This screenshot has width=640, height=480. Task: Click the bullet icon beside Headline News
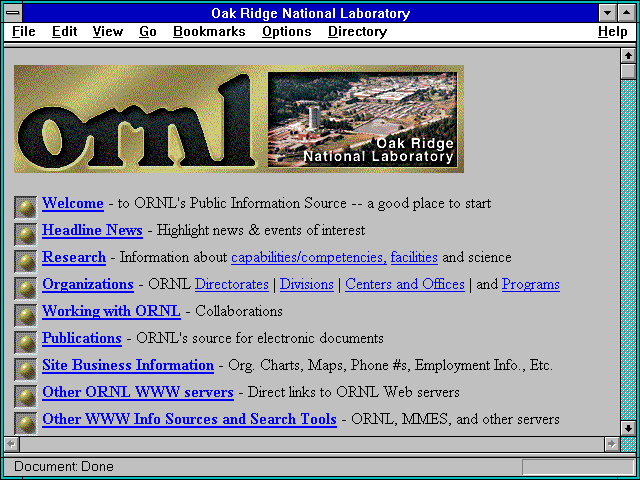tap(25, 234)
